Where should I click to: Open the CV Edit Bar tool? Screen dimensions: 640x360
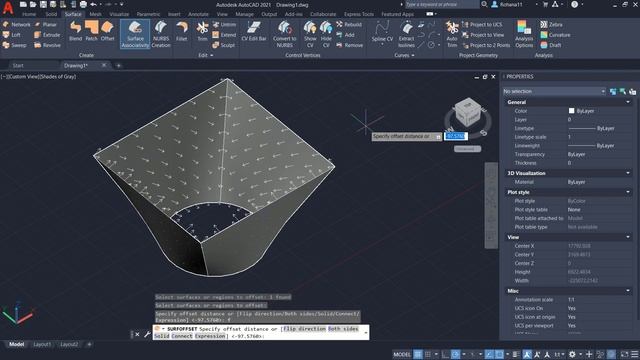pos(254,31)
